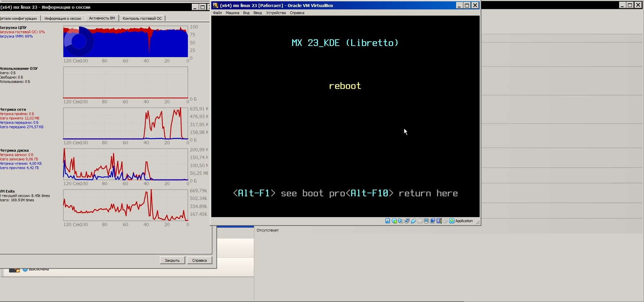Click the 'Метрика сети' heading
This screenshot has width=644, height=302.
13,109
